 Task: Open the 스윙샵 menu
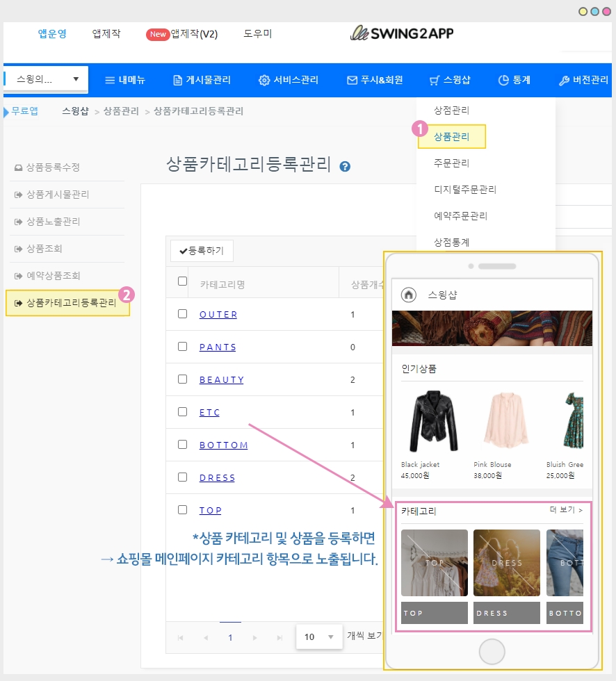[450, 80]
